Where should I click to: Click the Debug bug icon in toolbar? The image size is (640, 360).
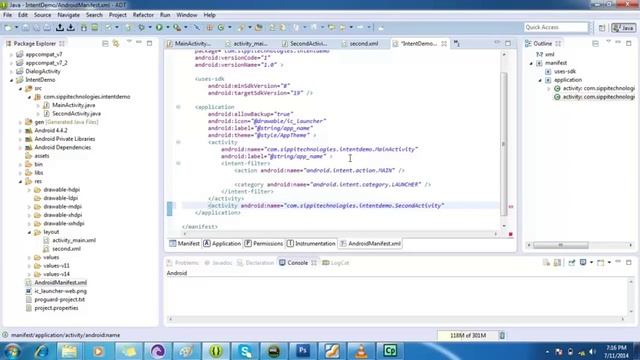point(141,27)
